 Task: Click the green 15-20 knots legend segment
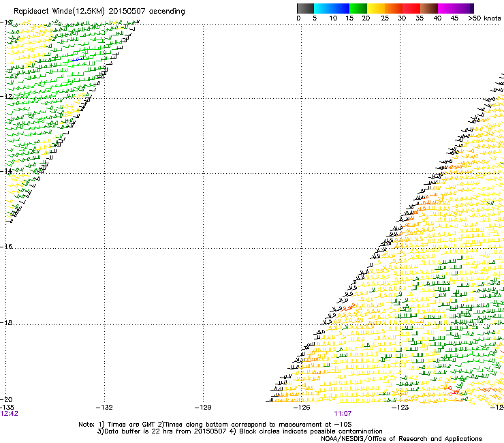(x=358, y=8)
